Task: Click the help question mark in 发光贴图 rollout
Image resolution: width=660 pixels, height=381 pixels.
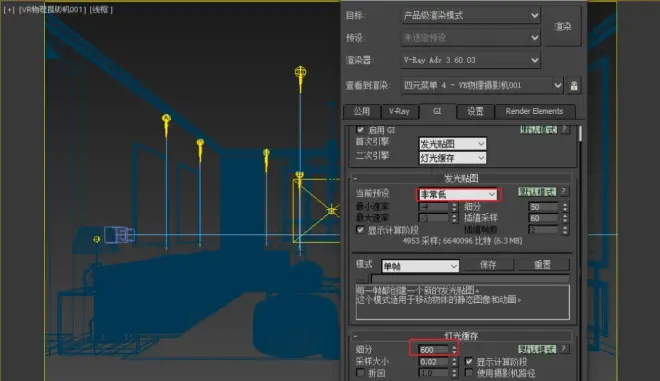Action: (x=564, y=192)
